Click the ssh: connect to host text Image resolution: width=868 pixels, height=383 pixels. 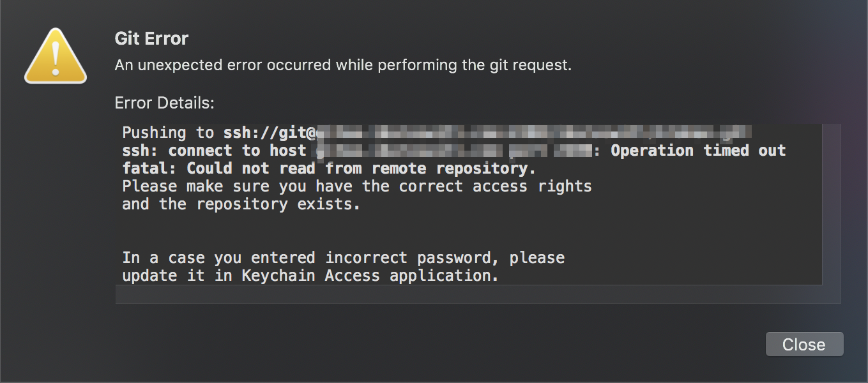pyautogui.click(x=214, y=151)
